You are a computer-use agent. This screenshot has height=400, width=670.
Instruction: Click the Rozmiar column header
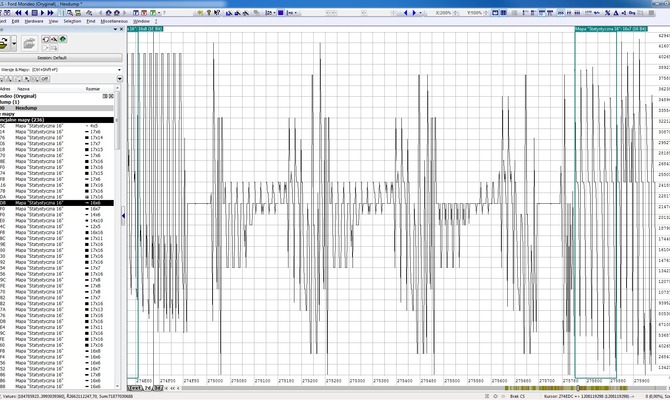coord(93,89)
